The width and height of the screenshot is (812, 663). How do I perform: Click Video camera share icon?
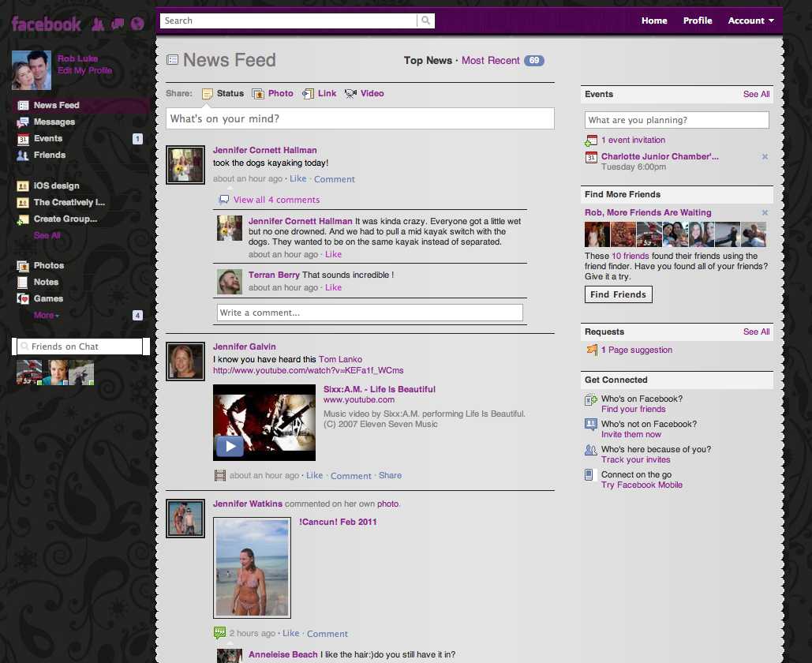click(x=350, y=94)
